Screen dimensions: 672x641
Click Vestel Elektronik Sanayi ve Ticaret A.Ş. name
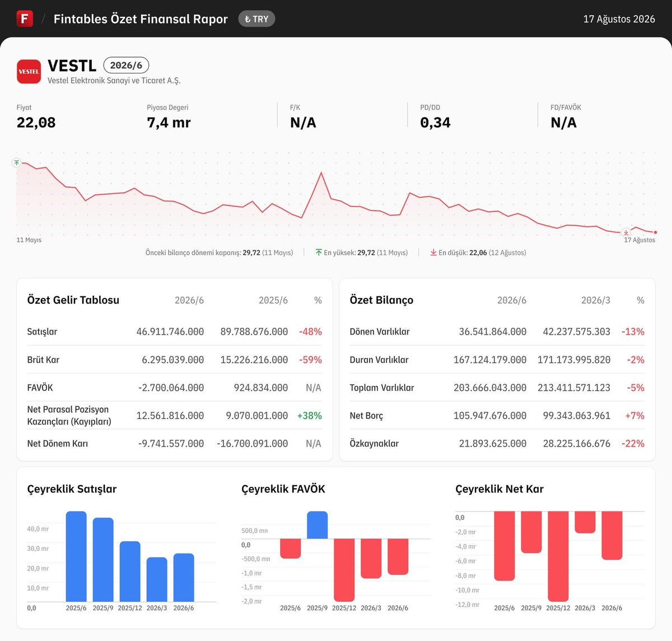click(114, 81)
